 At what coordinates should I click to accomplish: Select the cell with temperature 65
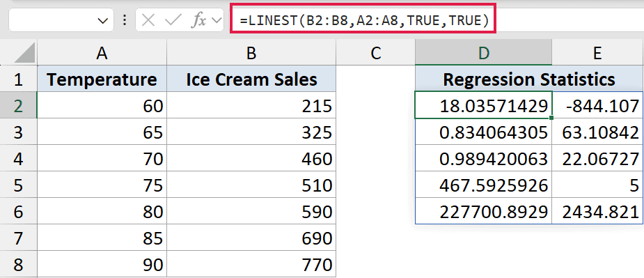(x=102, y=132)
